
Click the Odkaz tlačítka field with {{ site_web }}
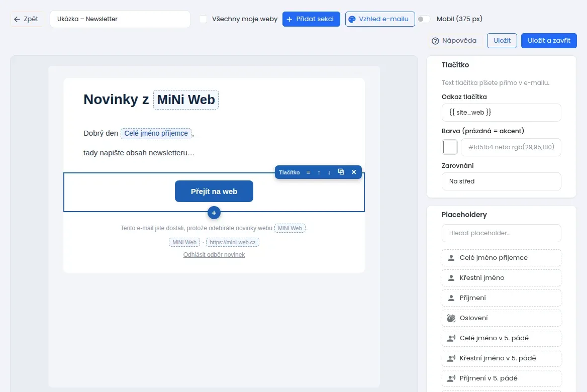pos(501,112)
